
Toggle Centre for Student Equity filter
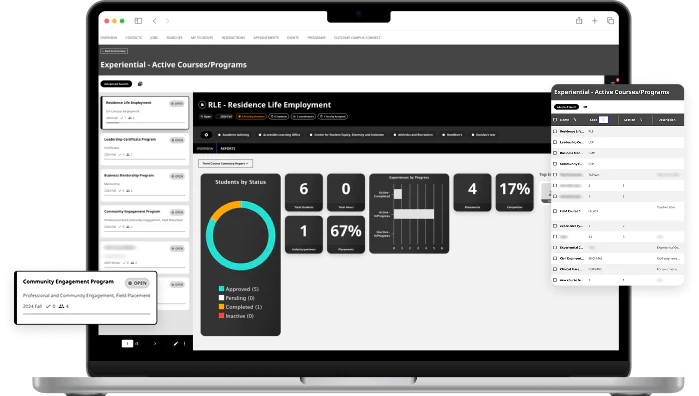[x=347, y=135]
